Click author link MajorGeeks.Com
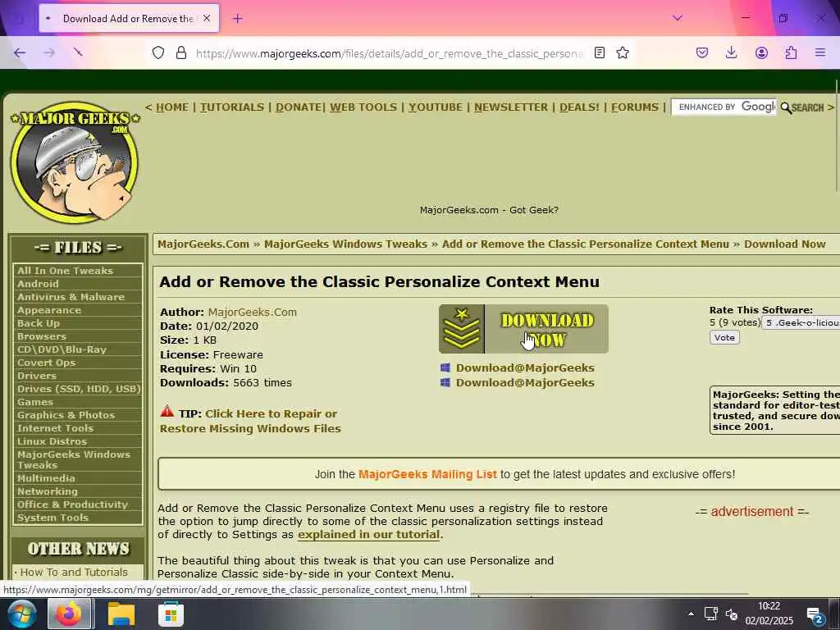 [253, 313]
